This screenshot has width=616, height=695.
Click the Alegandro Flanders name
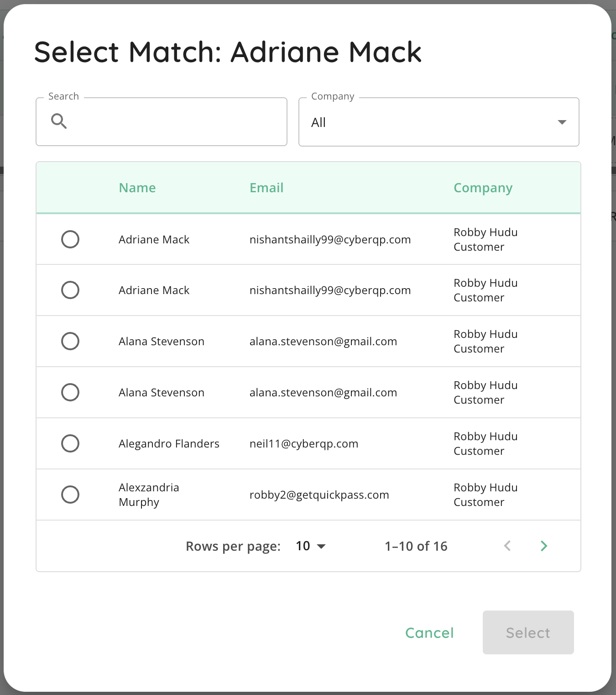169,444
